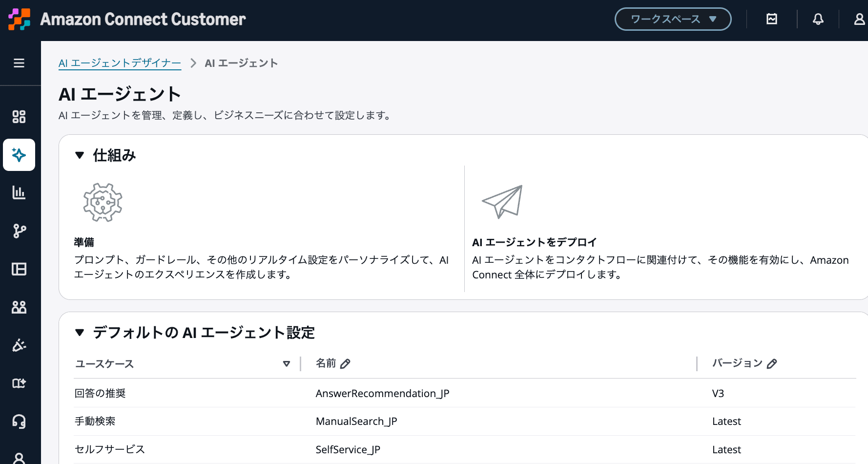
Task: Open the table layout sidebar icon
Action: tap(19, 269)
